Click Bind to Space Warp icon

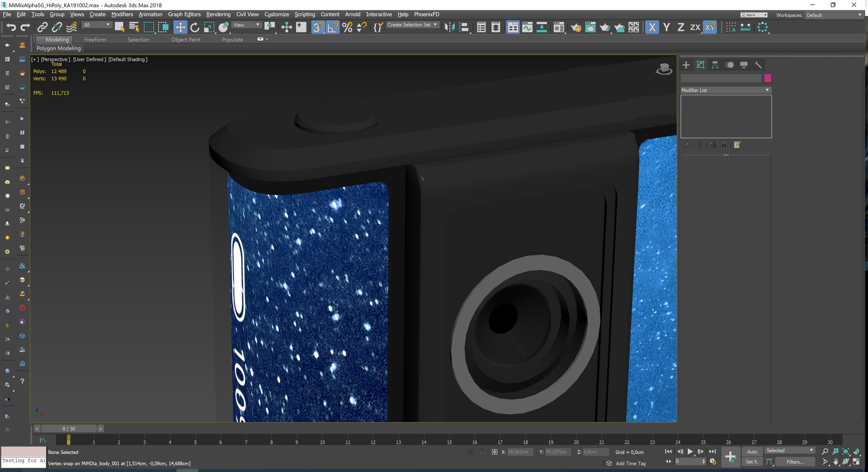(71, 27)
